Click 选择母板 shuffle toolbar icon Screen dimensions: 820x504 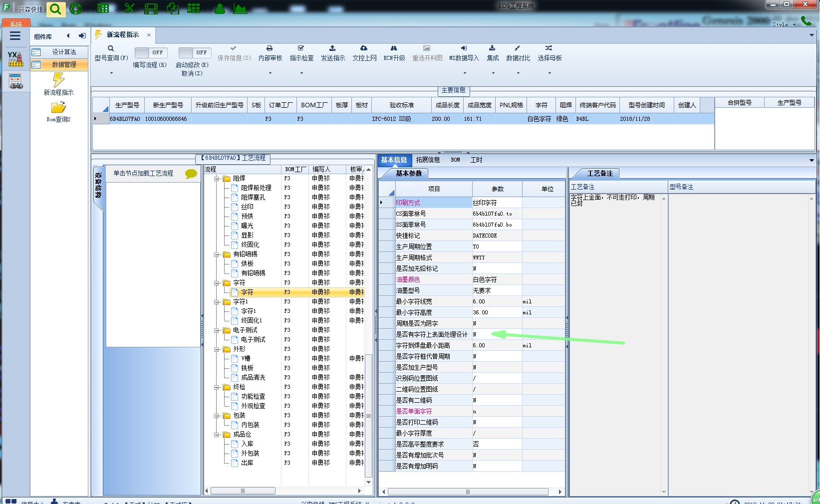(x=549, y=48)
